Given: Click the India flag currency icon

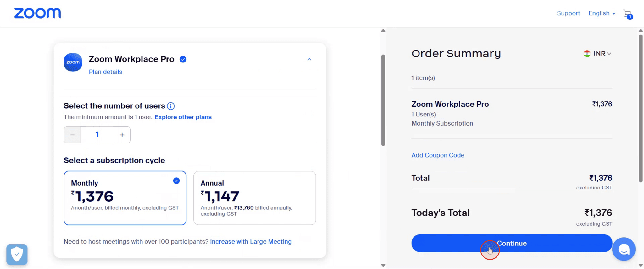Looking at the screenshot, I should [587, 53].
